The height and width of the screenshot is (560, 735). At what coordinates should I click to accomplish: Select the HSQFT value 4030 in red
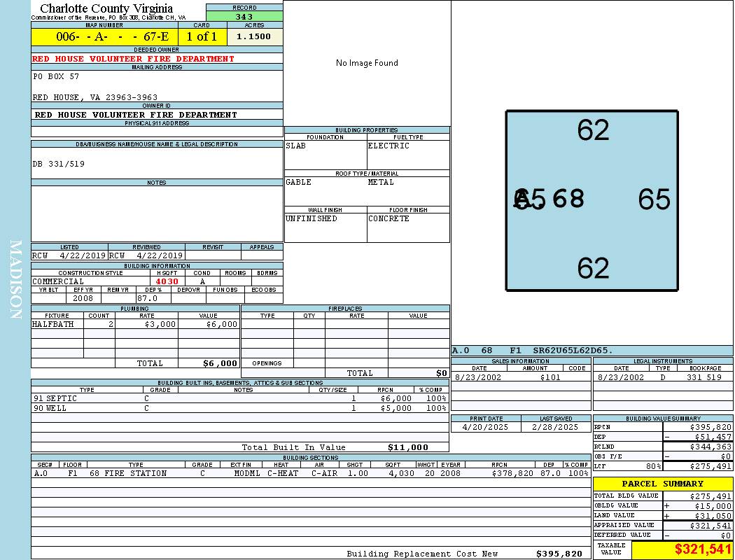pyautogui.click(x=167, y=281)
